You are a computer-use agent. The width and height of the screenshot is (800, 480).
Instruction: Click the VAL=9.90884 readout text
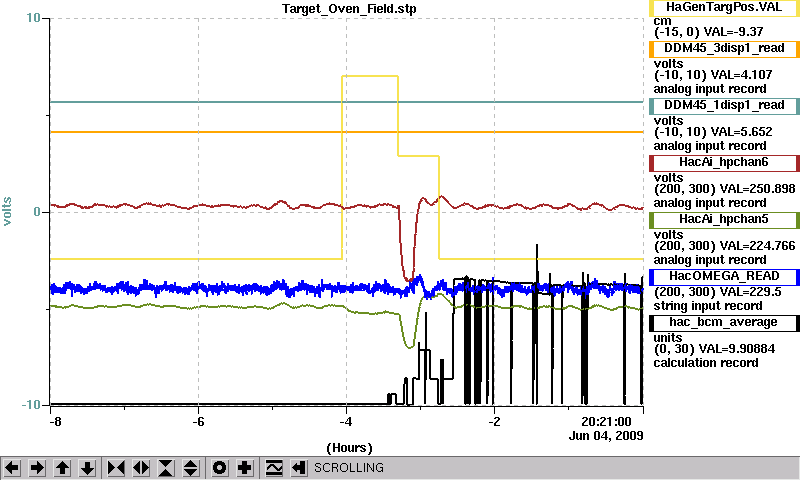tap(737, 349)
